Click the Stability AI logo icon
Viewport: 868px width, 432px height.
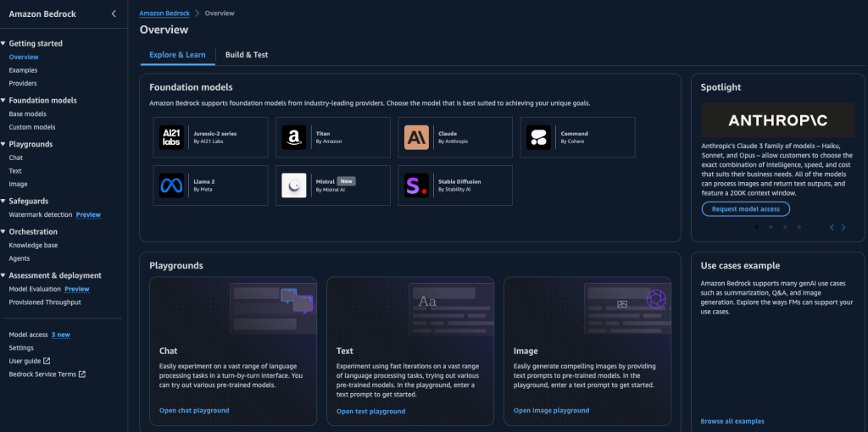[416, 186]
